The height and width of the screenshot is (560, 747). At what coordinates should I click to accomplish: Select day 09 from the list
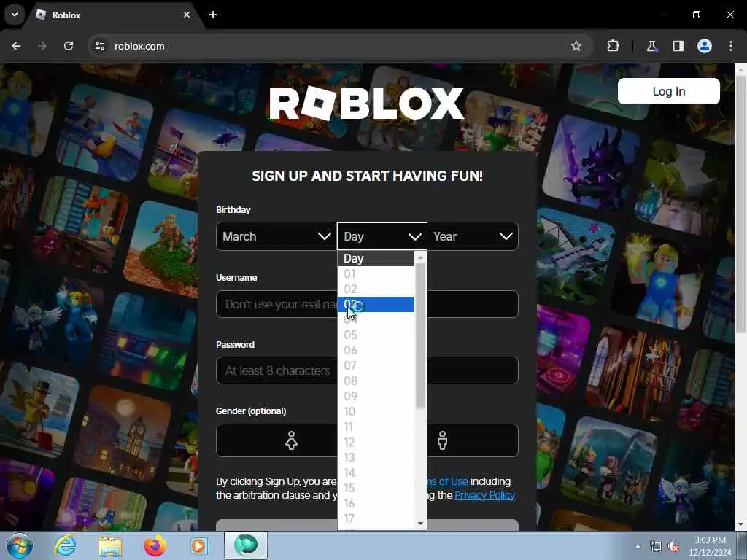point(376,396)
